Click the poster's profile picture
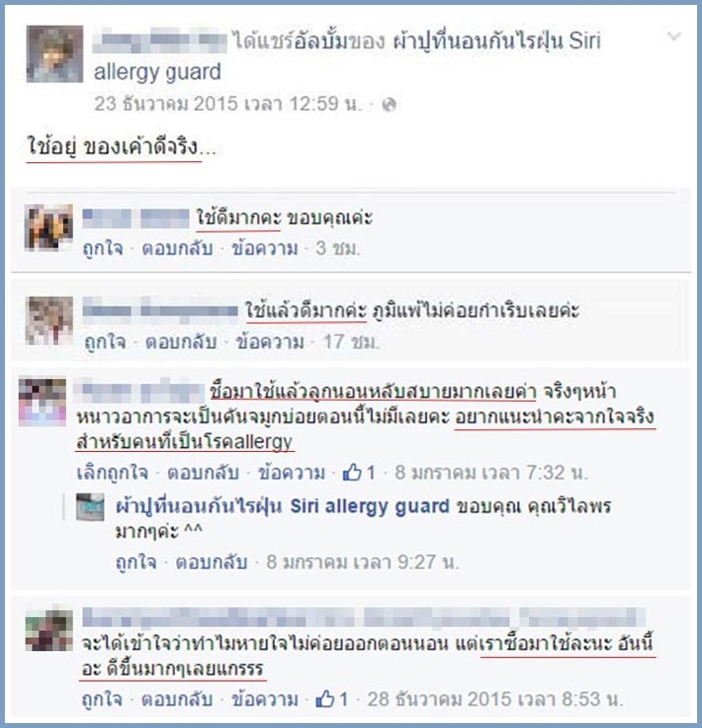The image size is (702, 728). [x=54, y=53]
